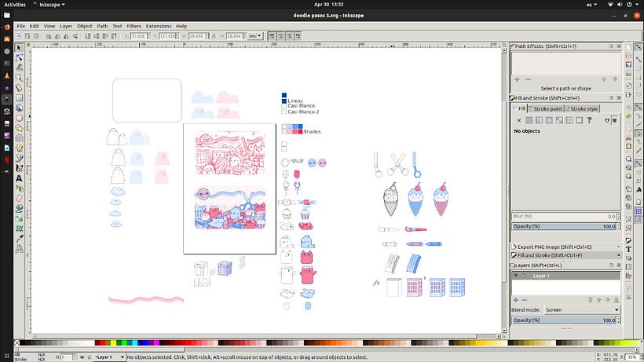
Task: Add a new layer with plus button
Action: [x=516, y=300]
